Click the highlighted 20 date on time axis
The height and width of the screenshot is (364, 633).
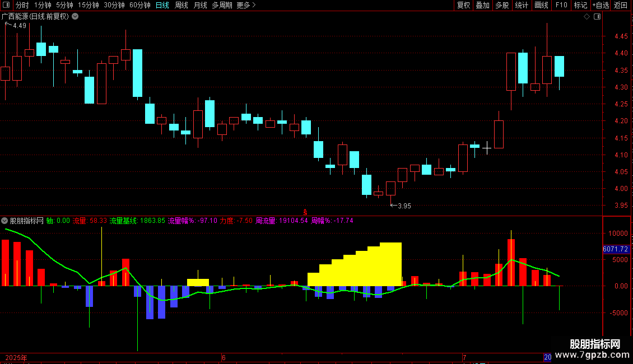click(547, 357)
